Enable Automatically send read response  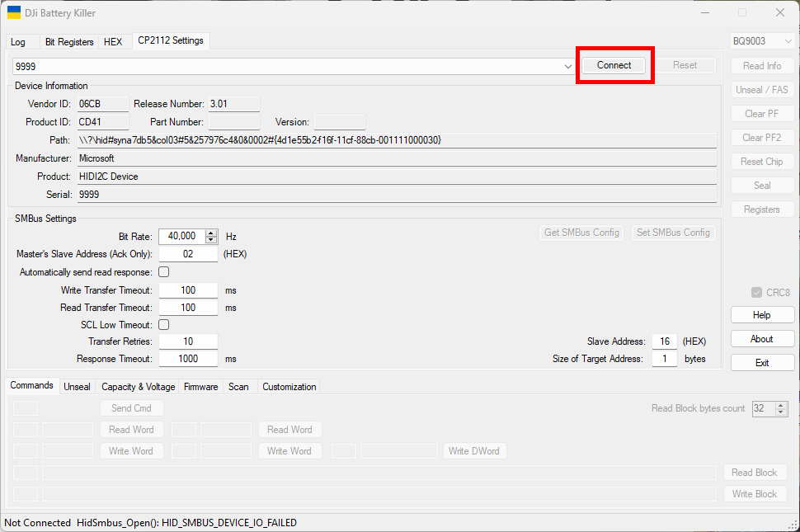coord(163,271)
